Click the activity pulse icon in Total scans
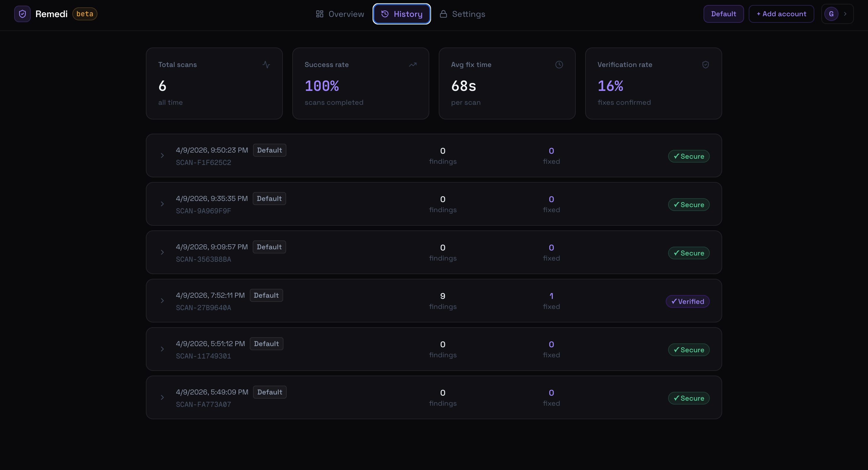The width and height of the screenshot is (868, 470). (266, 65)
